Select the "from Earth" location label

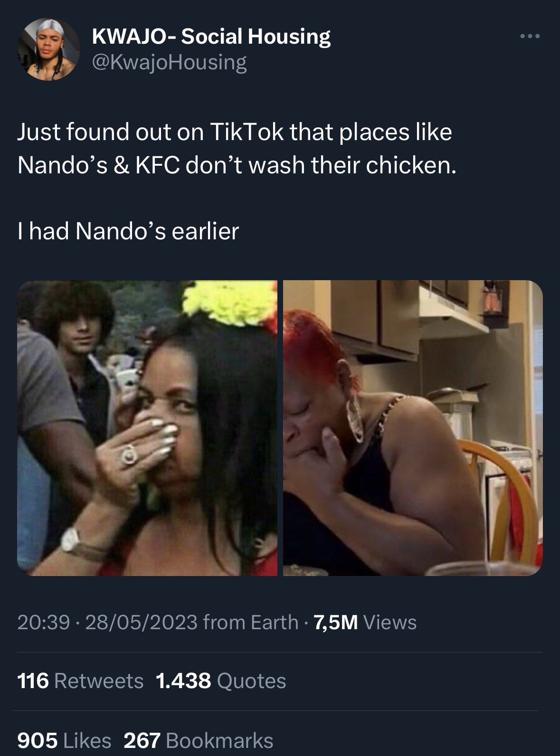250,622
